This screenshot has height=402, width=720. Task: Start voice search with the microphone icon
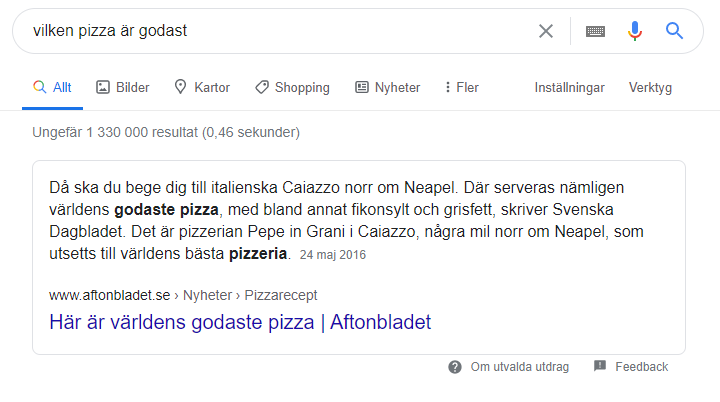pos(634,31)
